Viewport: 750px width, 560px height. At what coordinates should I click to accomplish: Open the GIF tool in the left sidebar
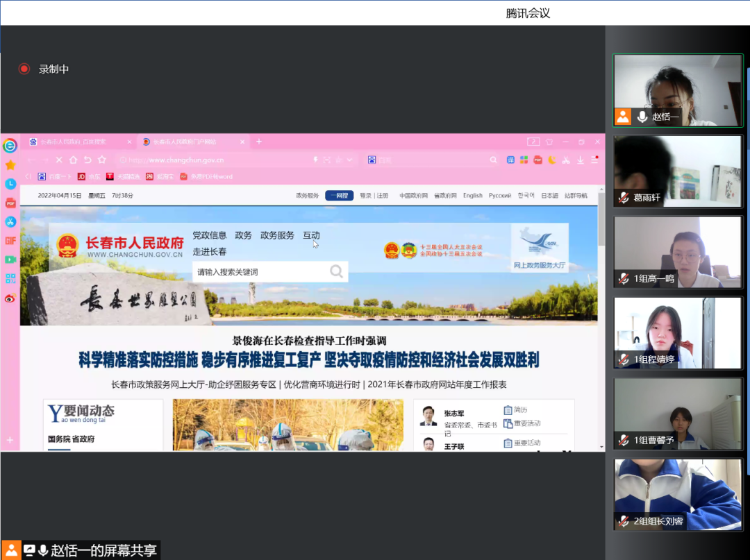(x=9, y=241)
